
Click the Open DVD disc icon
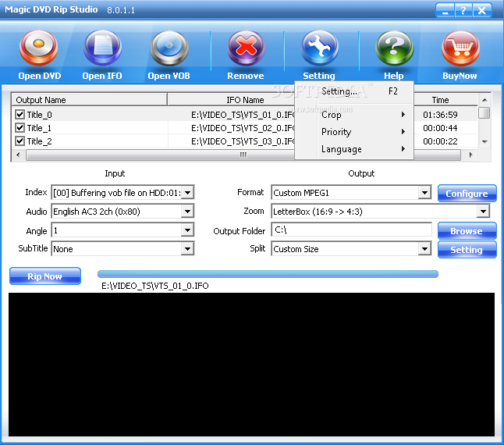38,48
